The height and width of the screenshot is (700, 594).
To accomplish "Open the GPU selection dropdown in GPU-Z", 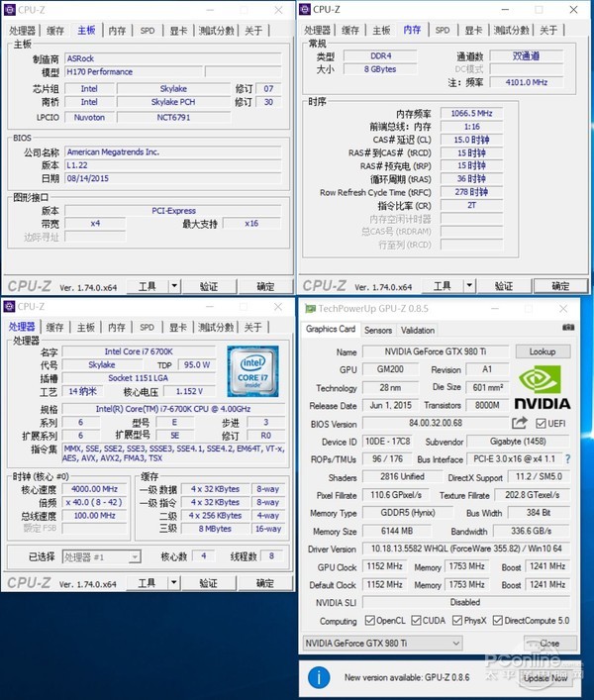I will [382, 644].
